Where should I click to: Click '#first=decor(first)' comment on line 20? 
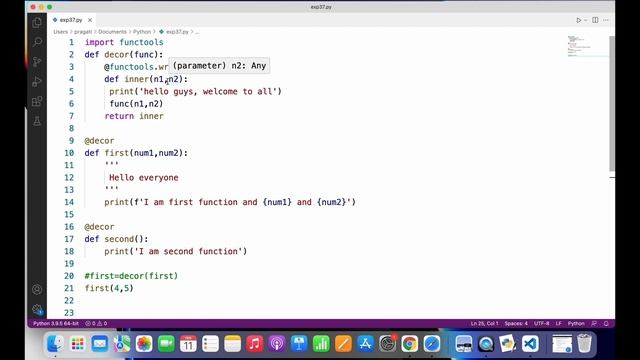(131, 276)
